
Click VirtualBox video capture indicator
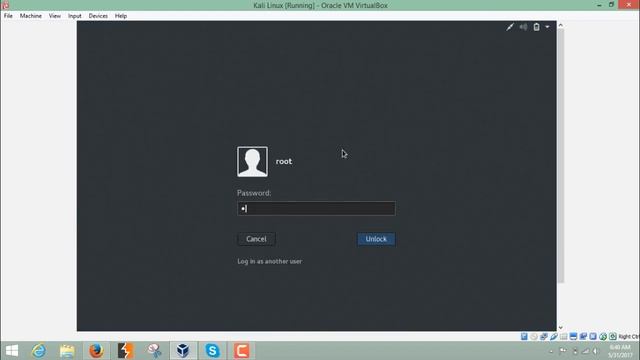tap(583, 336)
